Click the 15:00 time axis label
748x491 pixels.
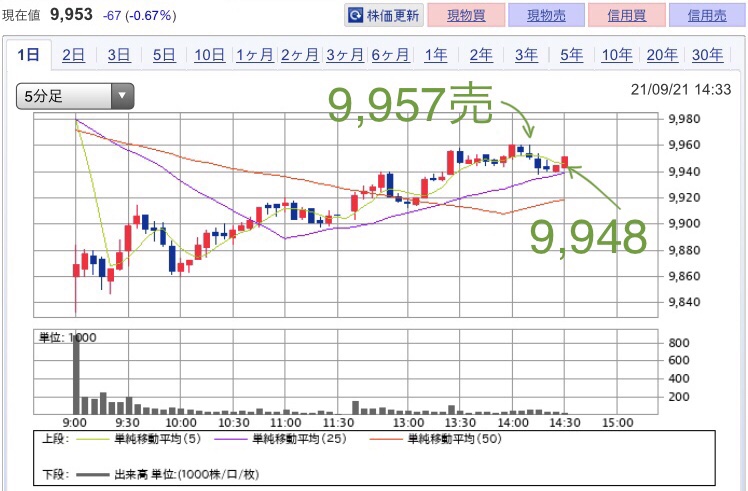[617, 423]
